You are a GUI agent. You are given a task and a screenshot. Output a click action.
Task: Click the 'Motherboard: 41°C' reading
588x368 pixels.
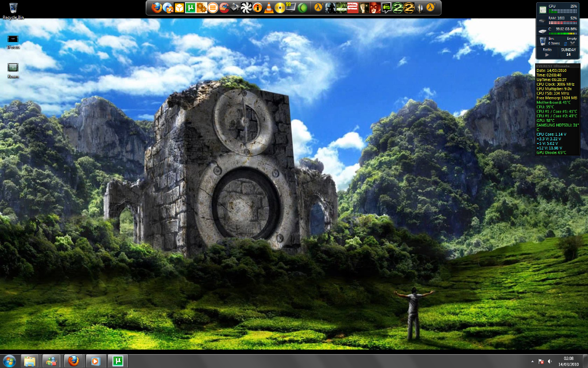pyautogui.click(x=554, y=102)
